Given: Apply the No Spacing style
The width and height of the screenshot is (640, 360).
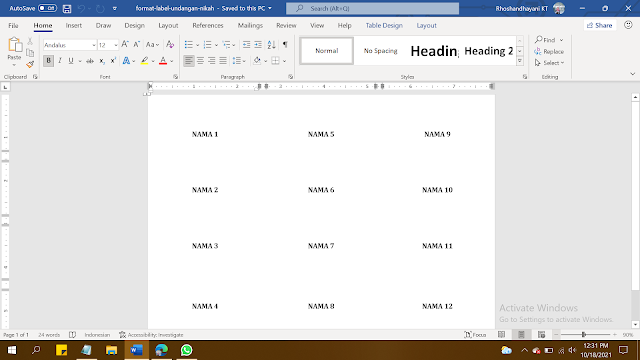Looking at the screenshot, I should coord(380,51).
